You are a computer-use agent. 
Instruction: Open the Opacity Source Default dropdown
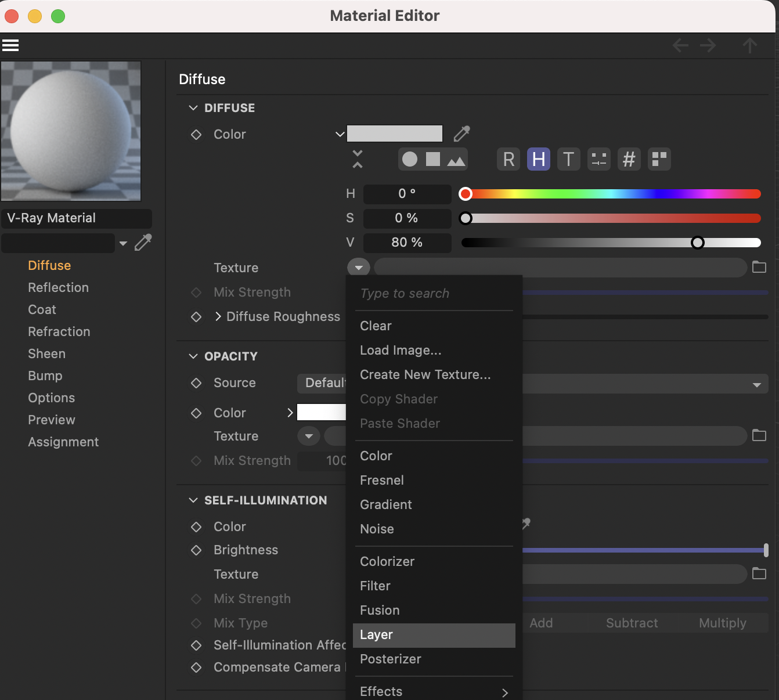point(533,384)
